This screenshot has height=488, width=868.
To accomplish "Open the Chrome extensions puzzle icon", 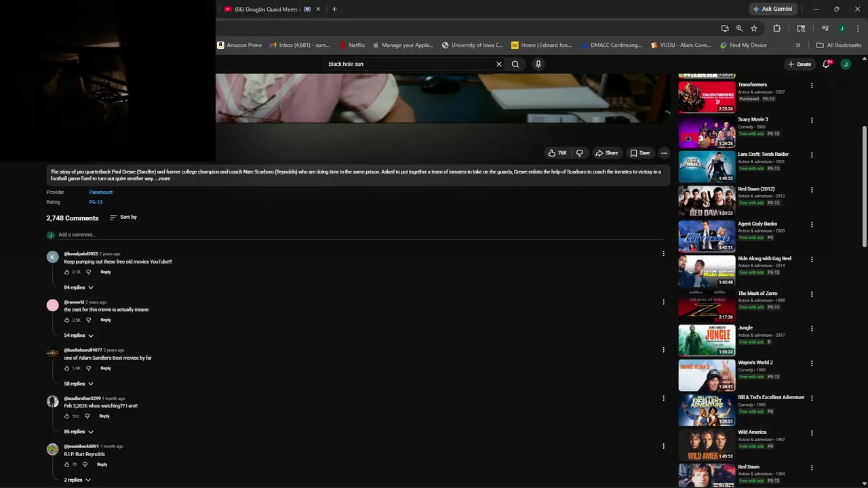I will (777, 28).
